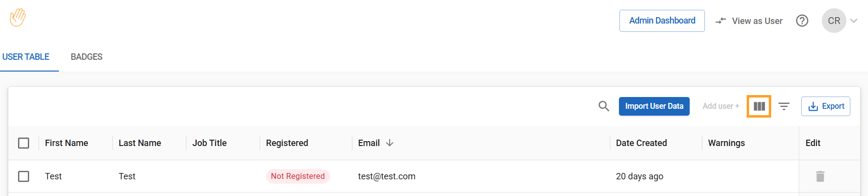Image resolution: width=868 pixels, height=196 pixels.
Task: Switch to View as User mode
Action: pos(749,21)
